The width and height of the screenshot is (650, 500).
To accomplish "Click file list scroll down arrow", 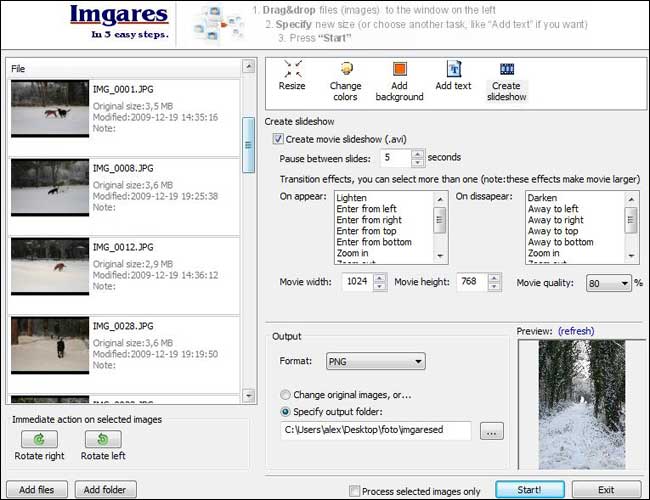I will (x=248, y=395).
